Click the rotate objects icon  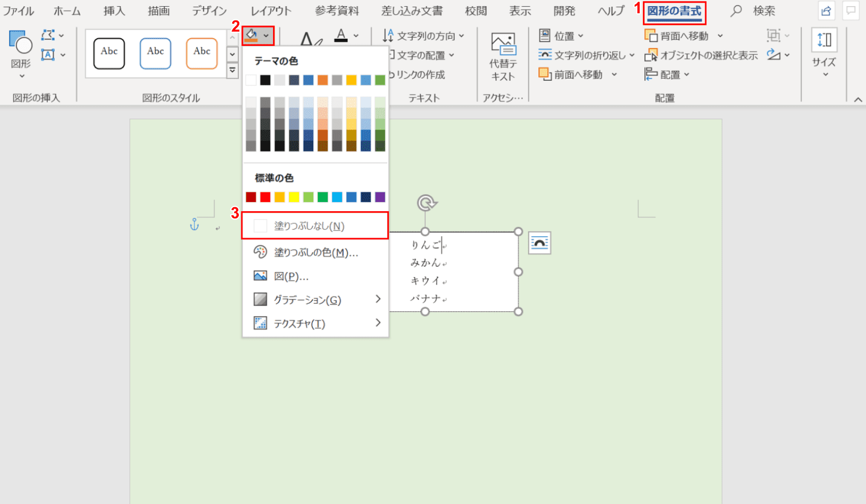pyautogui.click(x=774, y=55)
